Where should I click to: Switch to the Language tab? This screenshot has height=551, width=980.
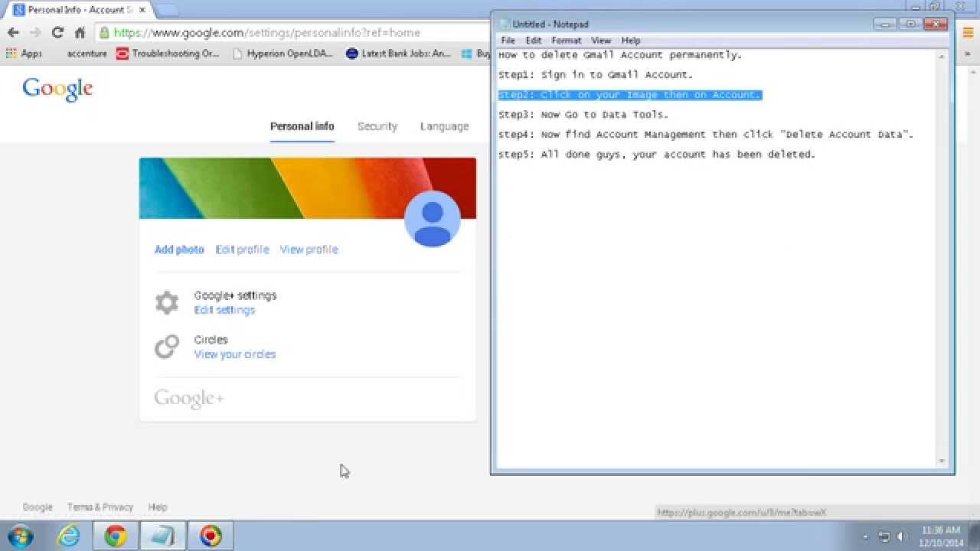[444, 126]
